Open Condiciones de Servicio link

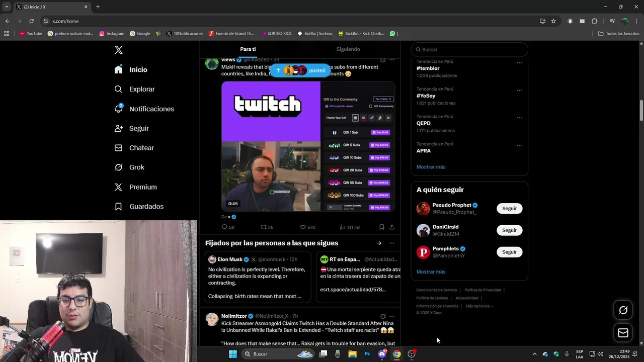[x=436, y=290]
